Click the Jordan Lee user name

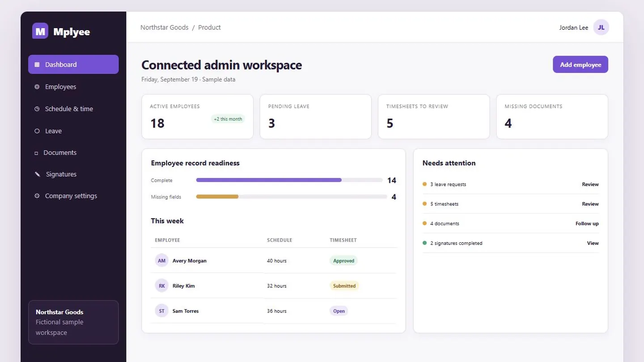coord(574,27)
